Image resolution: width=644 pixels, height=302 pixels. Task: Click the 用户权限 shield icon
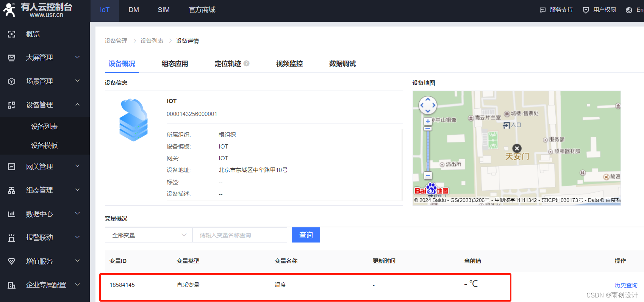tap(586, 10)
